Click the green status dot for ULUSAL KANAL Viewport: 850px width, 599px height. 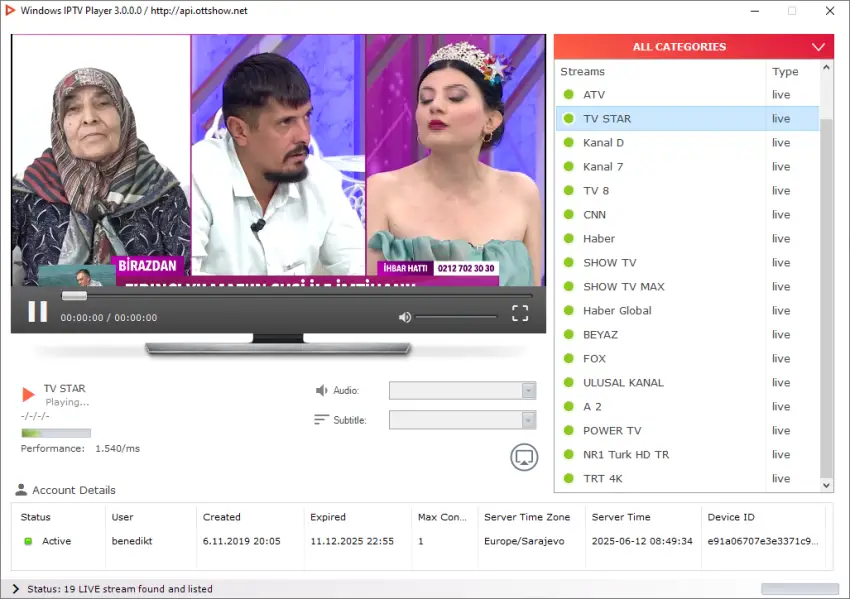(x=569, y=382)
